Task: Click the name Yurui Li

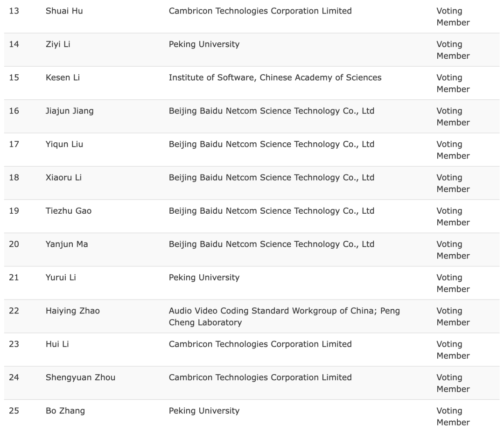Action: pos(61,278)
